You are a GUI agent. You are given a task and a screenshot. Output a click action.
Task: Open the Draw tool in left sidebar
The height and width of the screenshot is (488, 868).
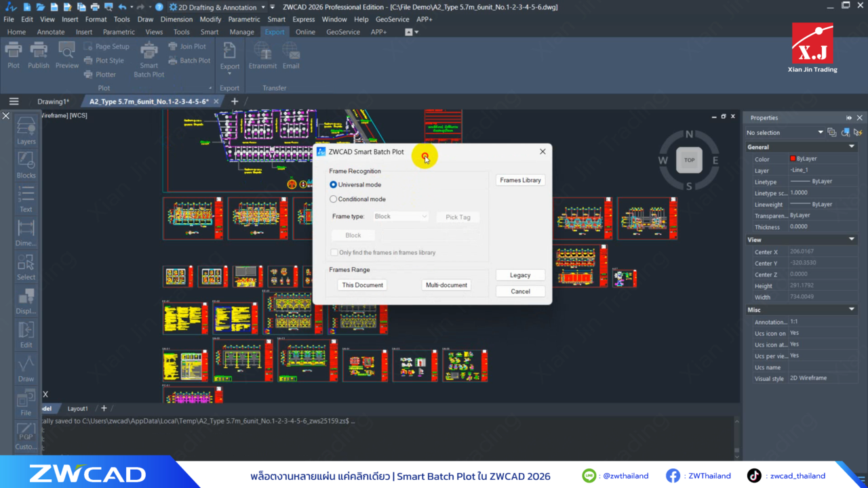(26, 368)
